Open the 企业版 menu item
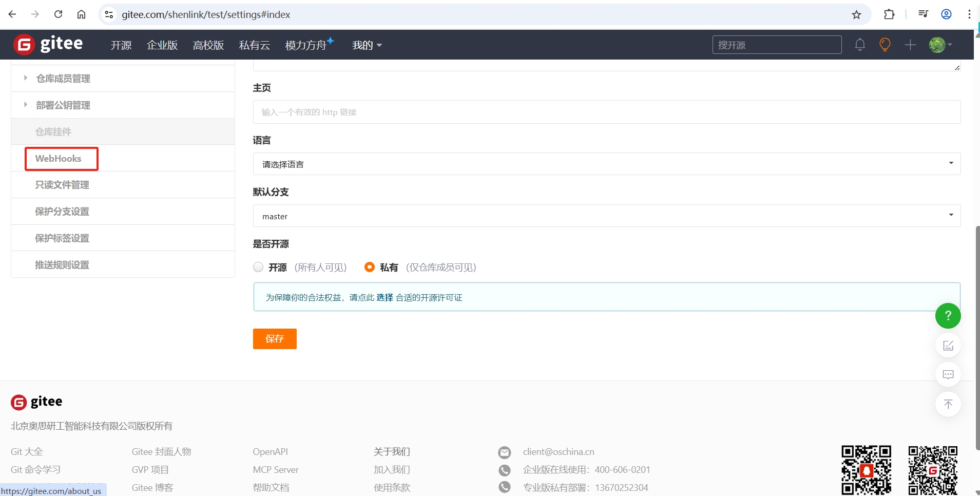The width and height of the screenshot is (980, 496). pos(162,45)
